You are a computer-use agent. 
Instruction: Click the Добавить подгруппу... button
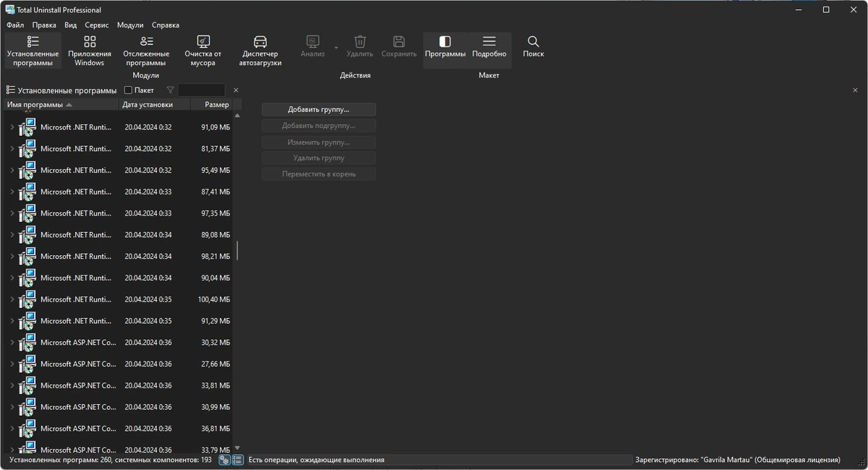(x=318, y=126)
